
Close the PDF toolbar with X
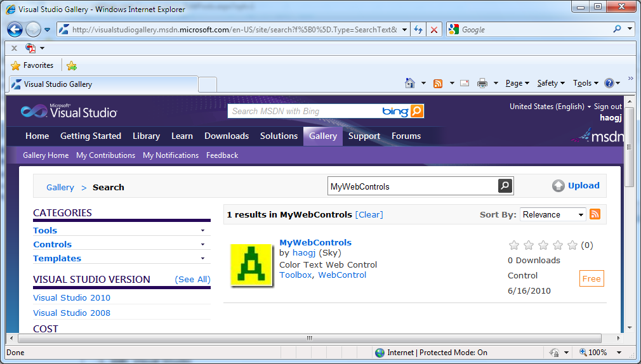click(15, 48)
